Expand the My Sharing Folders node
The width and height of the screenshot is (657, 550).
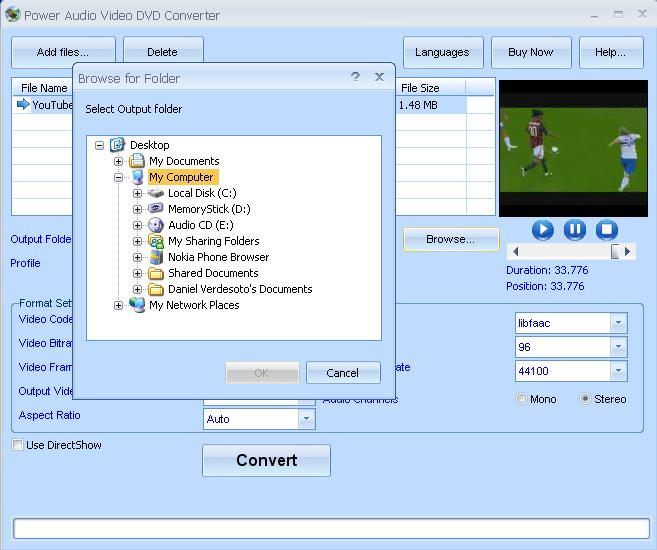pyautogui.click(x=137, y=242)
